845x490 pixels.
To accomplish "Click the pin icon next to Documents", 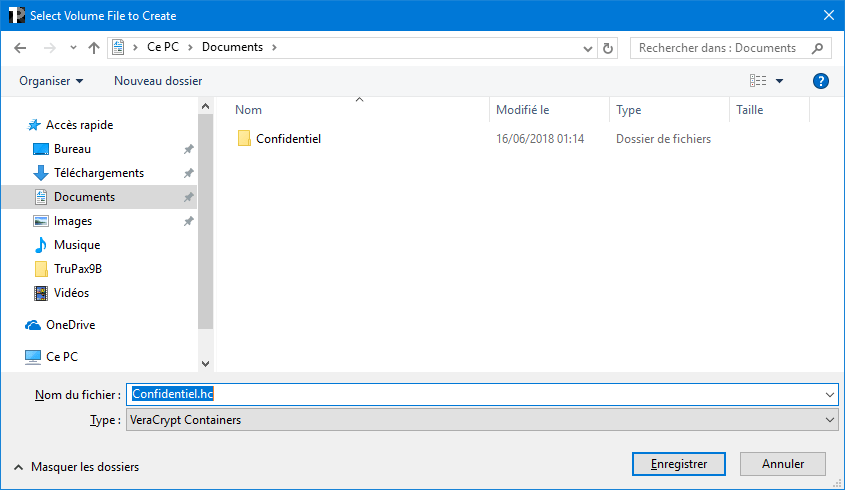I will [189, 197].
